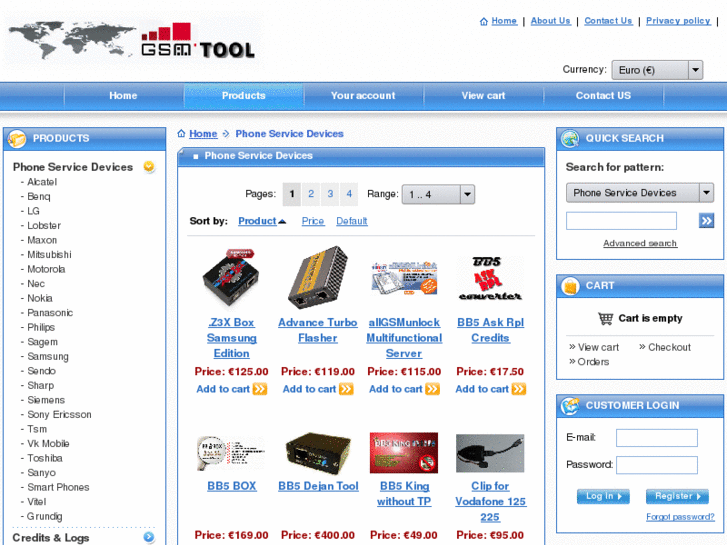Open the Clip for Vodafone 125 225 link
Screen dimensions: 727x545
tap(491, 501)
